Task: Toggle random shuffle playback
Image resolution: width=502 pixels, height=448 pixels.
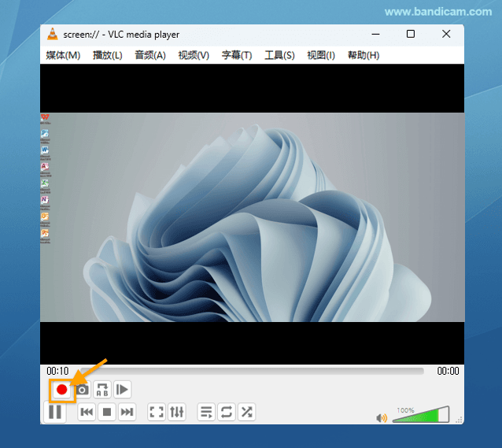Action: [x=246, y=412]
